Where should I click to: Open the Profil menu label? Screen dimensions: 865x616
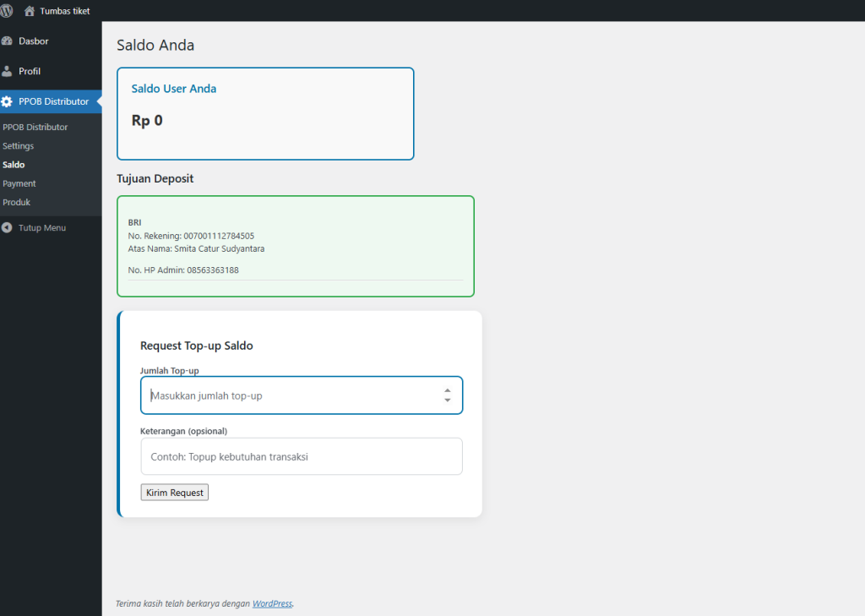pos(30,71)
